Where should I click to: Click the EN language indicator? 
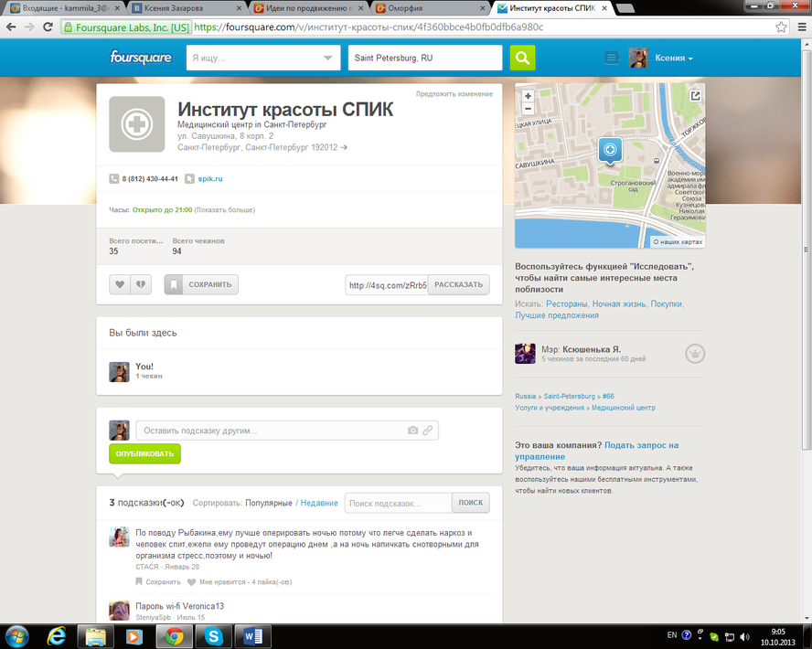click(672, 635)
